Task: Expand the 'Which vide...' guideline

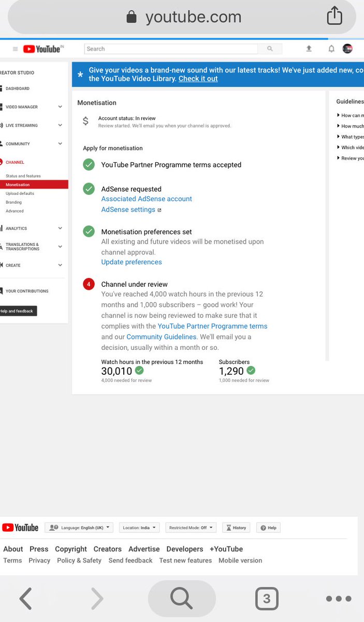Action: pyautogui.click(x=351, y=148)
